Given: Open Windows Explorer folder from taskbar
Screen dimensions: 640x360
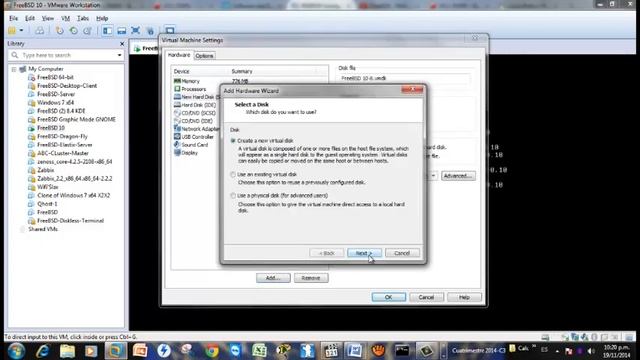Looking at the screenshot, I should click(x=67, y=351).
